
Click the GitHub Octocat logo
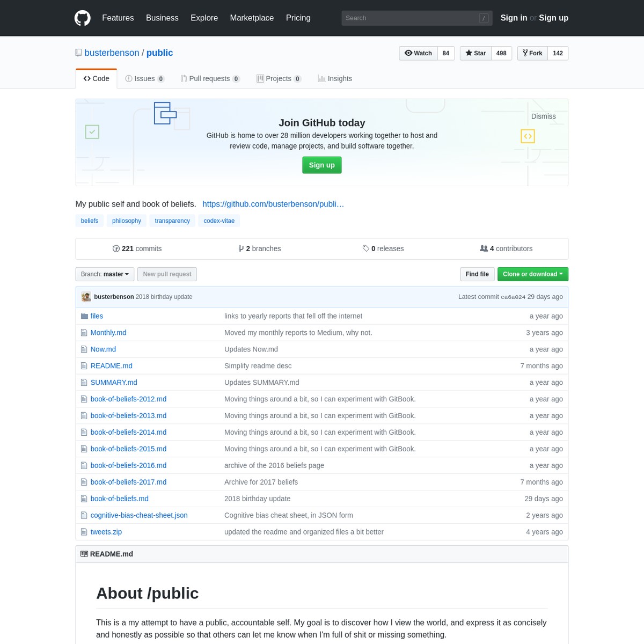pos(83,18)
